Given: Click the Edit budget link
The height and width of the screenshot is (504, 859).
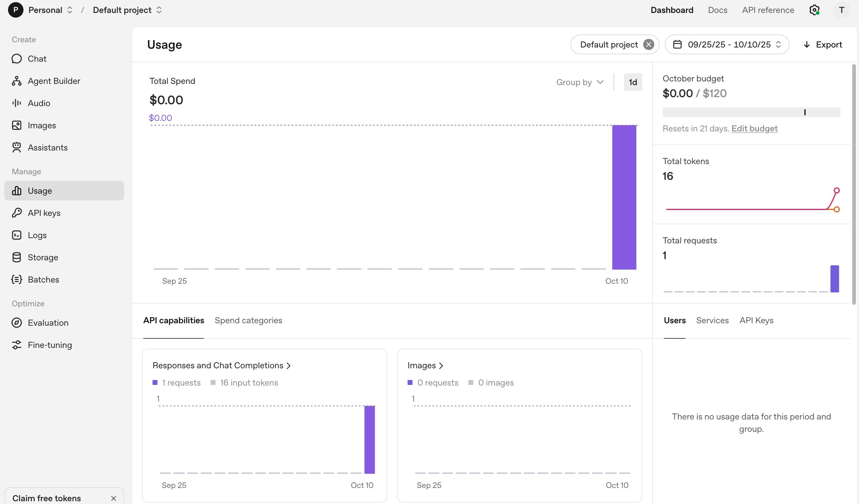Looking at the screenshot, I should pyautogui.click(x=754, y=129).
